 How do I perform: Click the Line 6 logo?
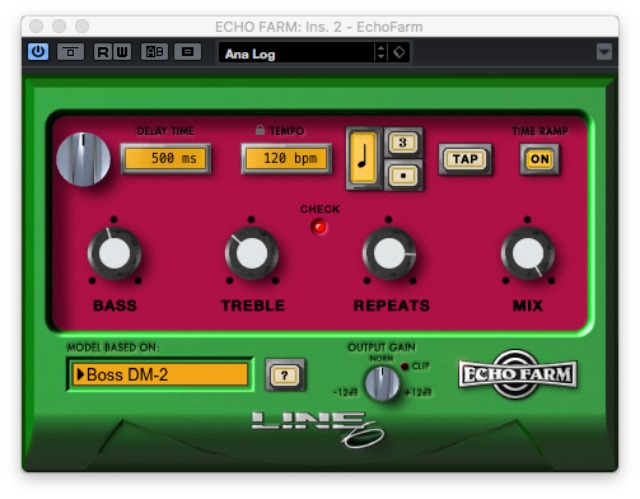coord(318,429)
